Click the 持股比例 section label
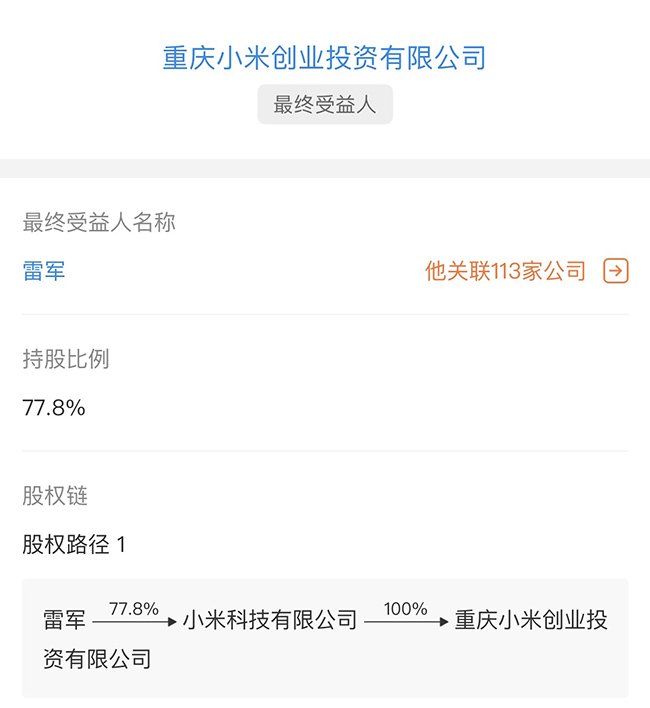 coord(66,360)
